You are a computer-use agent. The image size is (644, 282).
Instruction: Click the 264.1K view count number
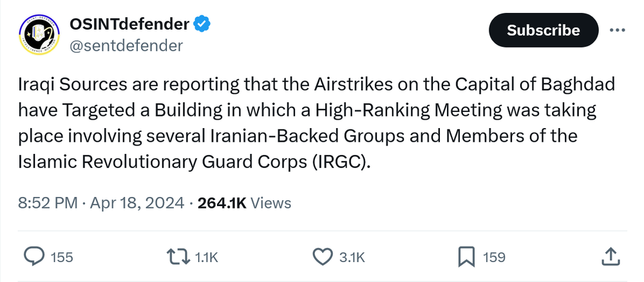pos(222,203)
